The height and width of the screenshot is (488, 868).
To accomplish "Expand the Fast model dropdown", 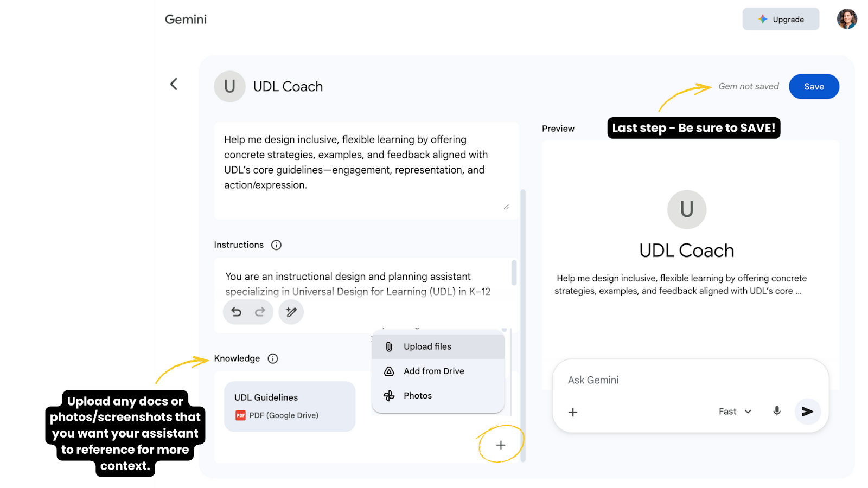I will [x=735, y=412].
